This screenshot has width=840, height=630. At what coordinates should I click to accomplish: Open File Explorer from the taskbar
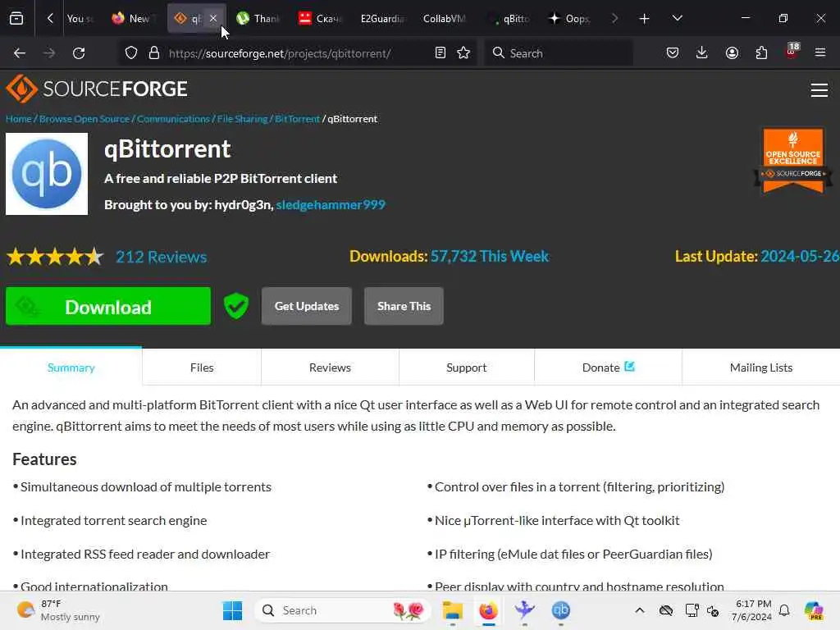(453, 610)
